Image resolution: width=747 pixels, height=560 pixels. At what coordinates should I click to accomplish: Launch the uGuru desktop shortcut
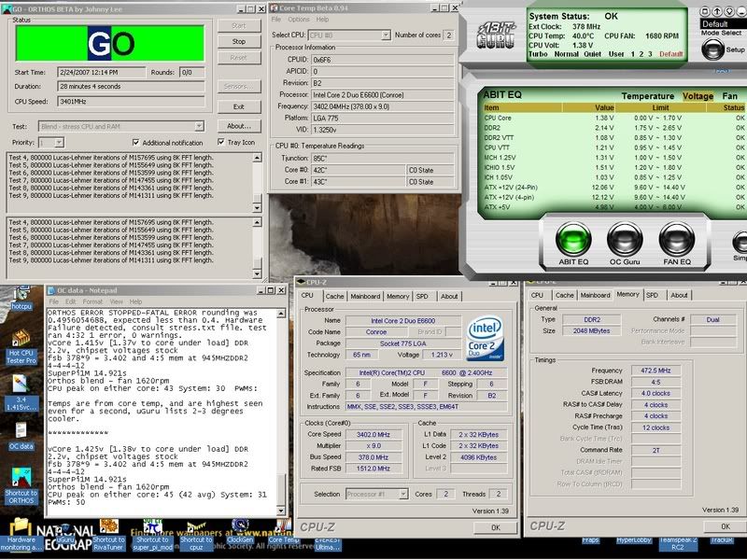coord(65,536)
